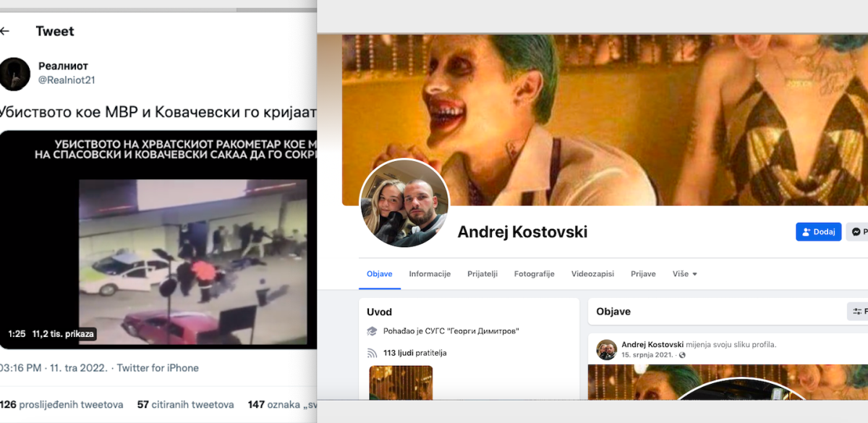868x423 pixels.
Task: Open the photo thumbnail in the Uvod card
Action: [401, 383]
